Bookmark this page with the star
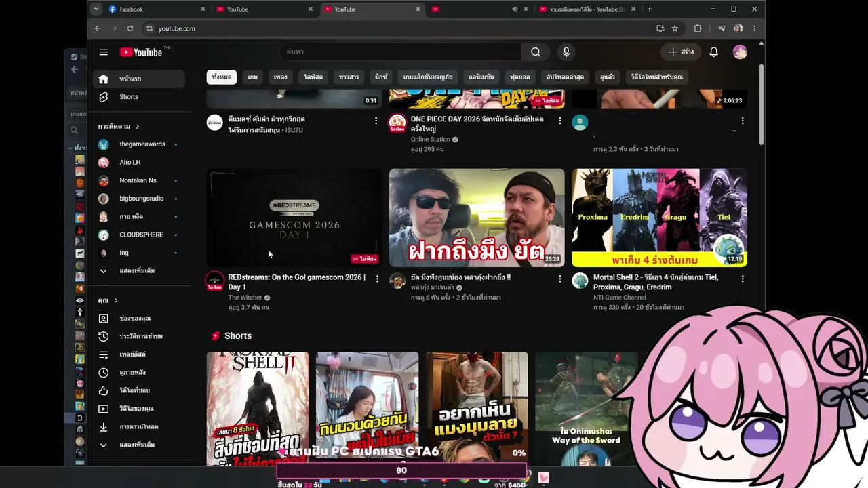This screenshot has height=488, width=868. point(675,28)
